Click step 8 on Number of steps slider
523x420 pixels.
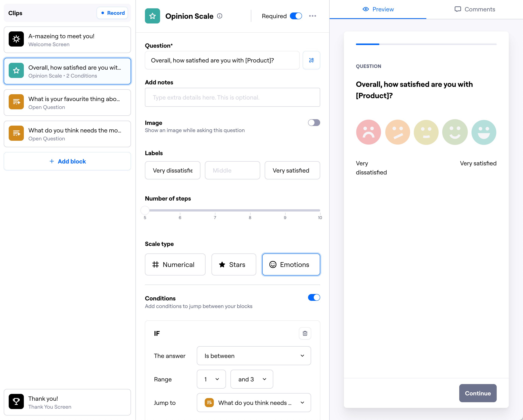point(250,211)
